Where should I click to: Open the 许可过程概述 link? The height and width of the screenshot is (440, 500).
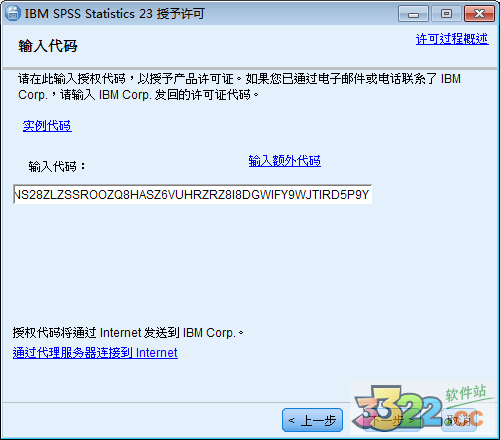click(452, 39)
